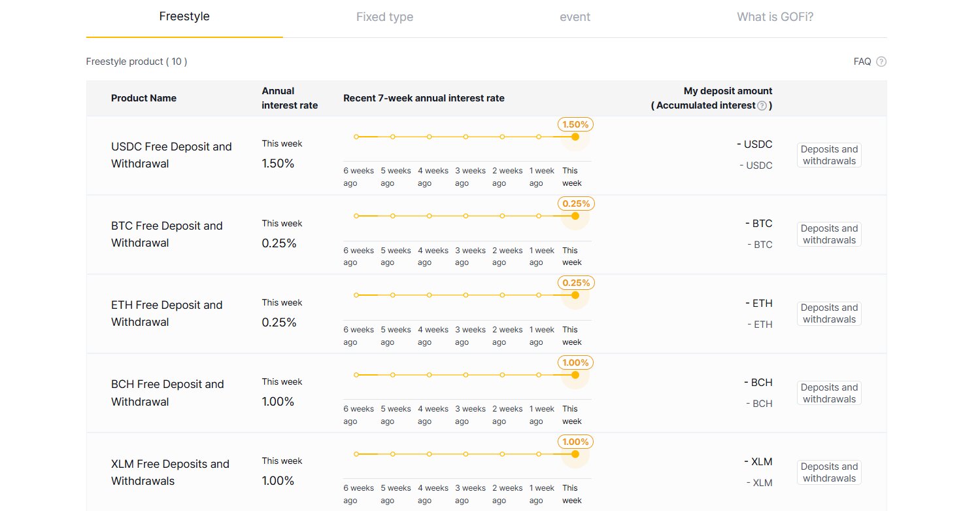This screenshot has height=511, width=980.
Task: Open Deposits and withdrawals for BCH
Action: pos(829,393)
